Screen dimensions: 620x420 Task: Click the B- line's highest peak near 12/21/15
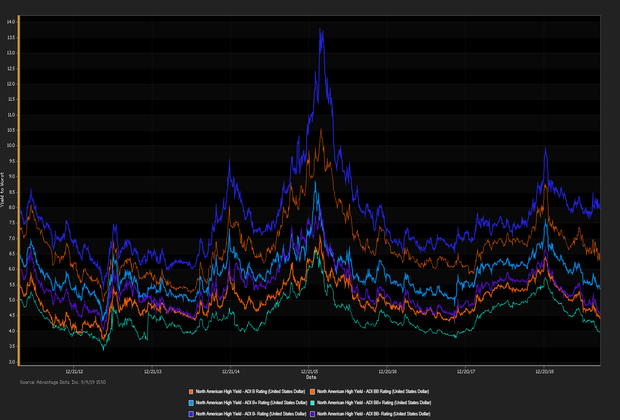click(x=321, y=31)
